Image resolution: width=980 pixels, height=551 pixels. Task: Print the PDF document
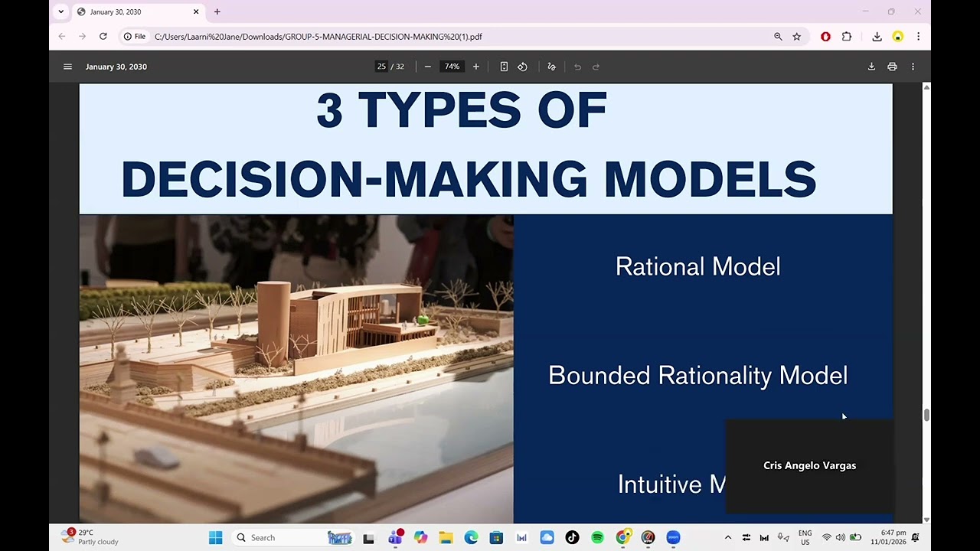[x=892, y=67]
